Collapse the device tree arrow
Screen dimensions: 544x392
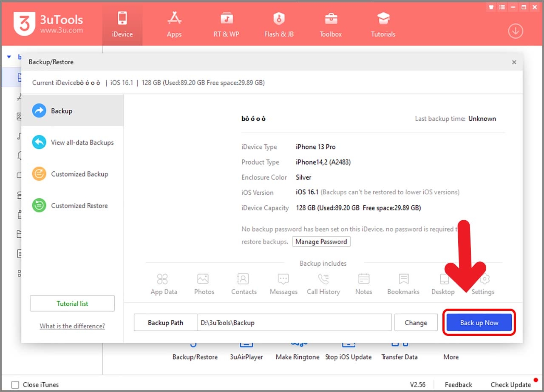[9, 57]
